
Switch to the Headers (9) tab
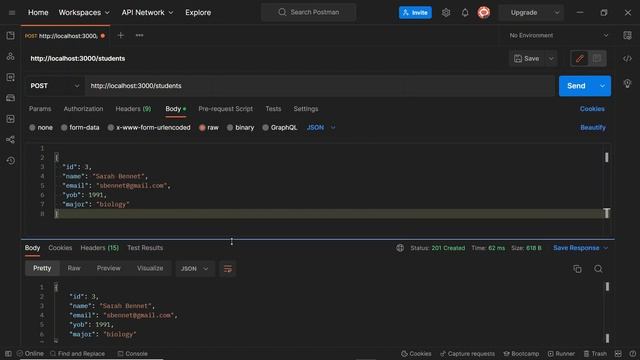(133, 109)
